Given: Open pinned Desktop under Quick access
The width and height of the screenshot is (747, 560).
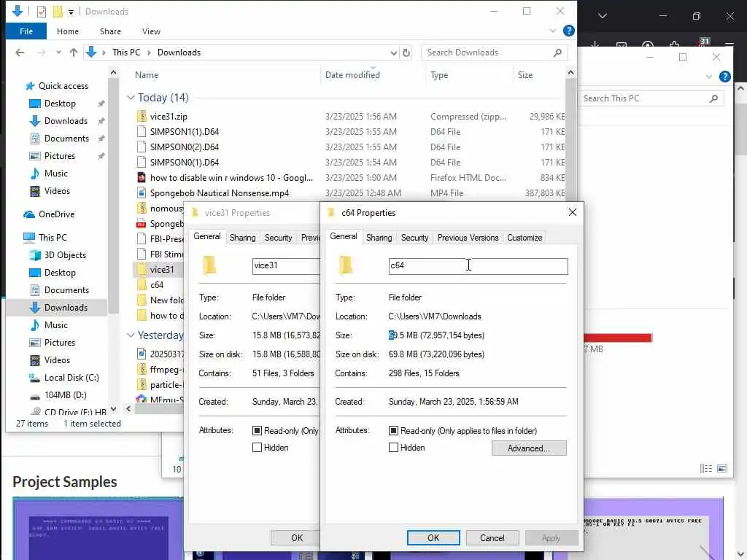Looking at the screenshot, I should [60, 104].
